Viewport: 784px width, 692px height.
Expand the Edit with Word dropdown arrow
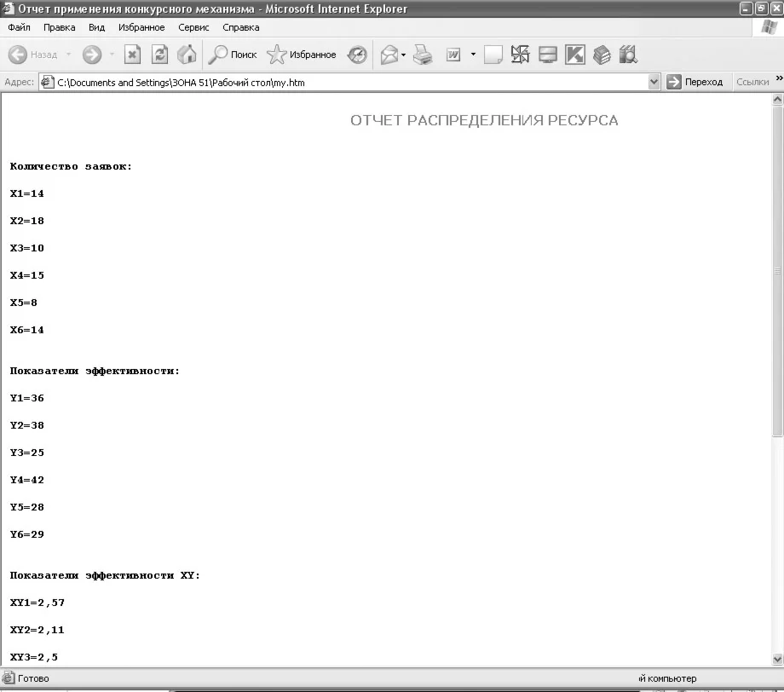pos(473,54)
